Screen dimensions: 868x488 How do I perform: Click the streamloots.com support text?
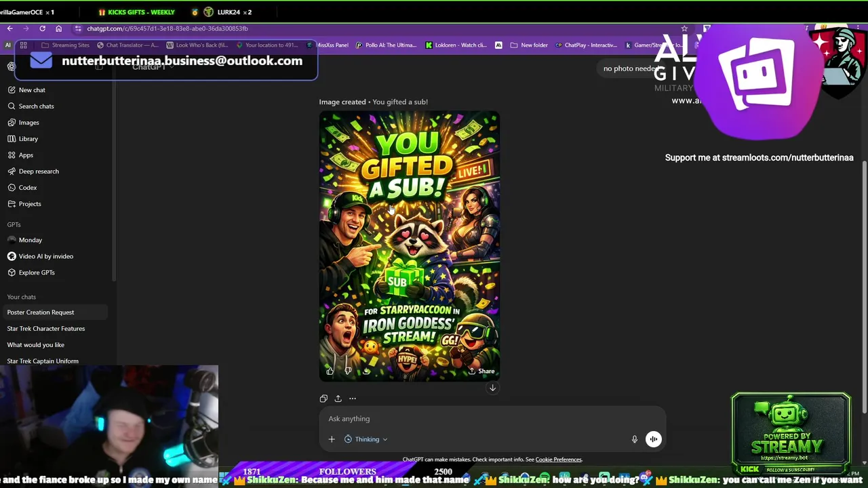click(x=759, y=157)
